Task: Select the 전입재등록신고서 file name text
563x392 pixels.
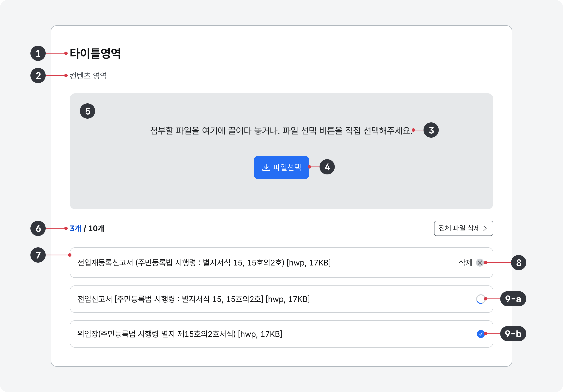Action: pos(204,263)
